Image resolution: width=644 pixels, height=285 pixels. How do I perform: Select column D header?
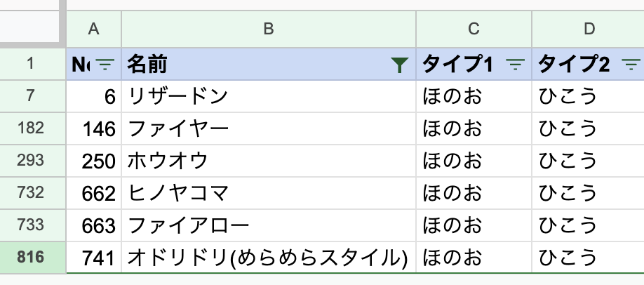588,29
